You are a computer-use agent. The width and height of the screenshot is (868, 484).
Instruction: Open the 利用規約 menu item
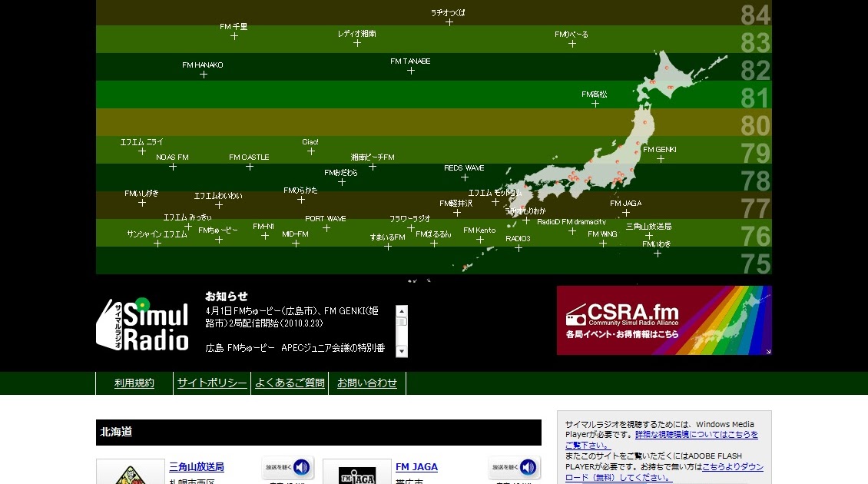click(134, 383)
